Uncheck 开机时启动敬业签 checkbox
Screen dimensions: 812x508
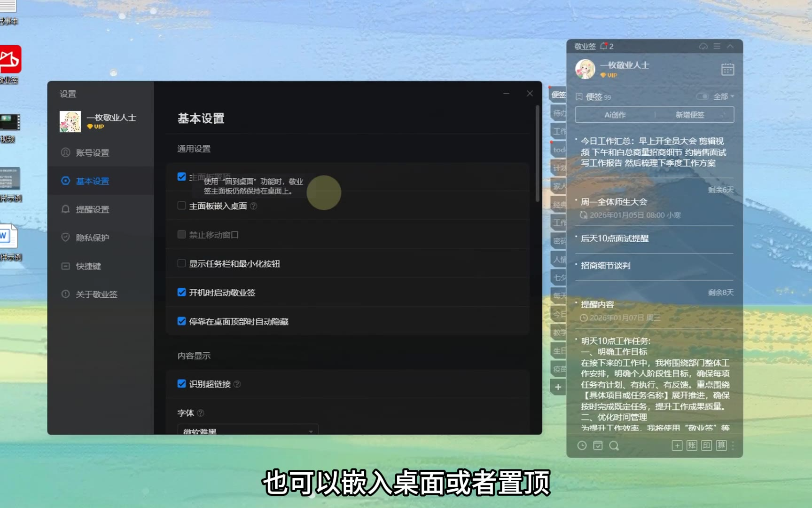pos(181,292)
